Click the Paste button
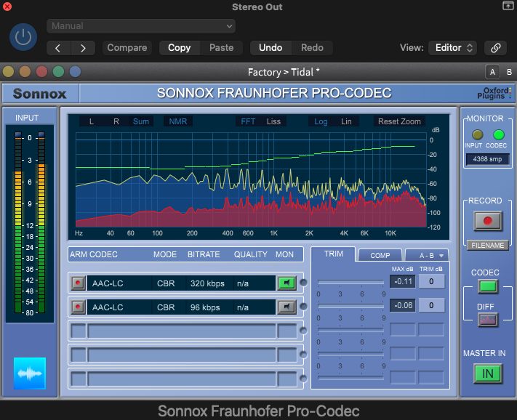Viewport: 517px width, 420px height. point(221,48)
